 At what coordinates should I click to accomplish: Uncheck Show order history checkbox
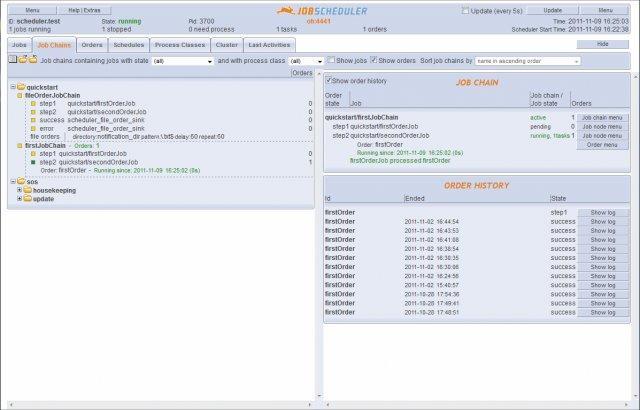(329, 80)
